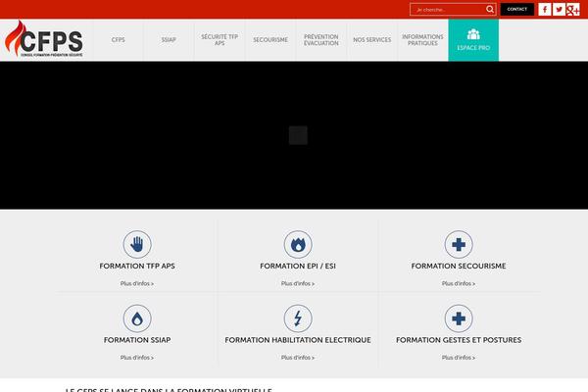588x392 pixels.
Task: Open 'Plus d'infos' under Formation EPI / ESI
Action: click(x=298, y=283)
